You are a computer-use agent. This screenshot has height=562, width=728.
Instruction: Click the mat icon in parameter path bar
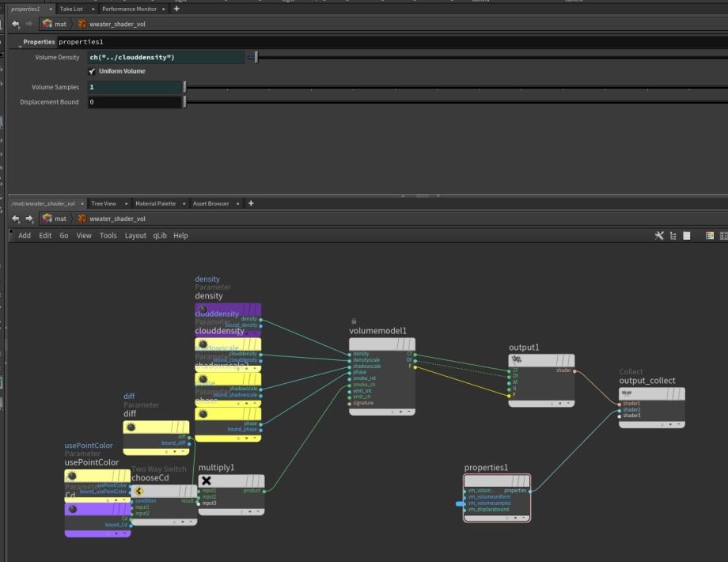(47, 24)
